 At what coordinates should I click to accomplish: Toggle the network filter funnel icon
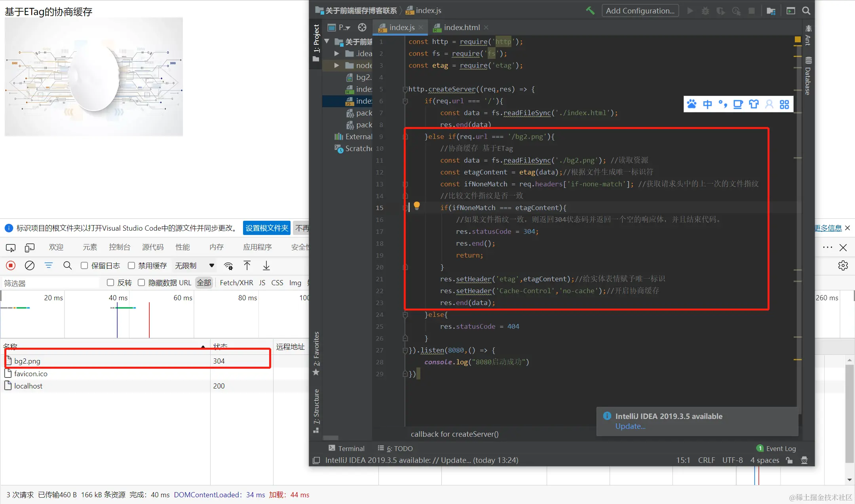click(x=48, y=265)
